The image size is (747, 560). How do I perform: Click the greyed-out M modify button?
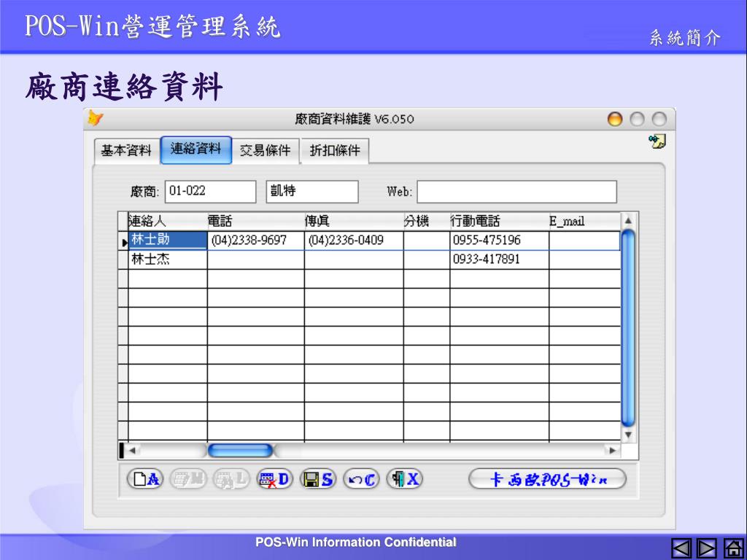click(x=188, y=478)
